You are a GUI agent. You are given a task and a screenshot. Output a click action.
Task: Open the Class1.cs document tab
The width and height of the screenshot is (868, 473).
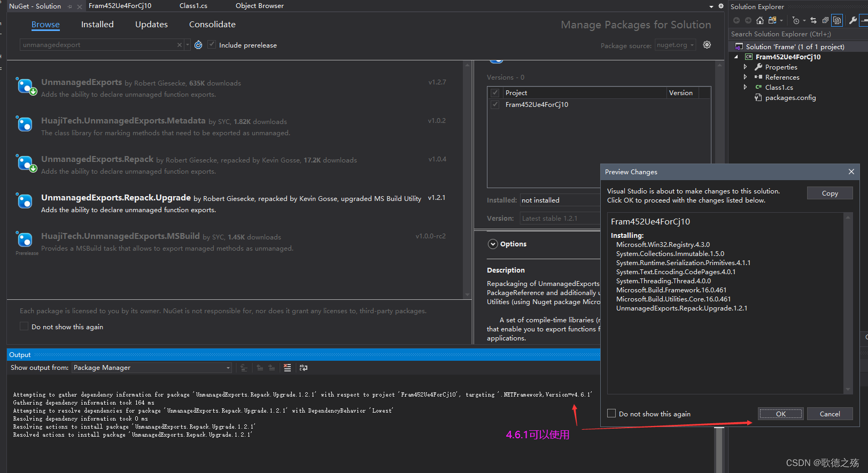tap(193, 6)
